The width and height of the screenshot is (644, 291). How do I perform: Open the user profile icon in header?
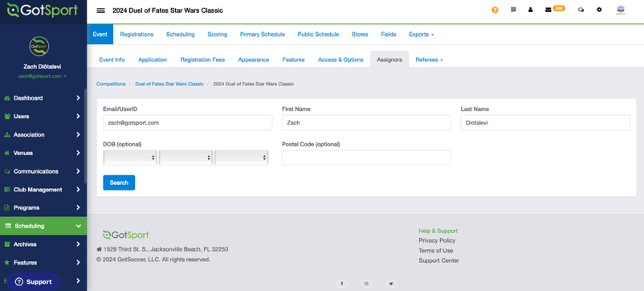click(530, 10)
